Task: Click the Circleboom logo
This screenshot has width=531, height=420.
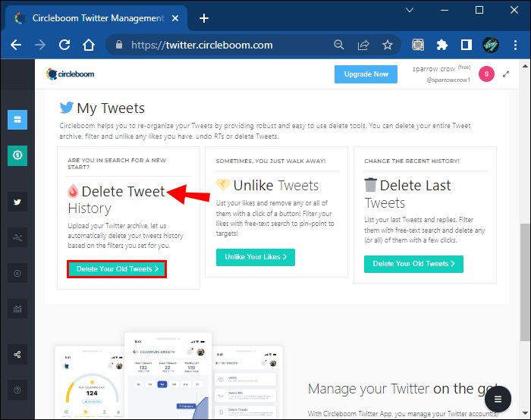Action: 70,74
